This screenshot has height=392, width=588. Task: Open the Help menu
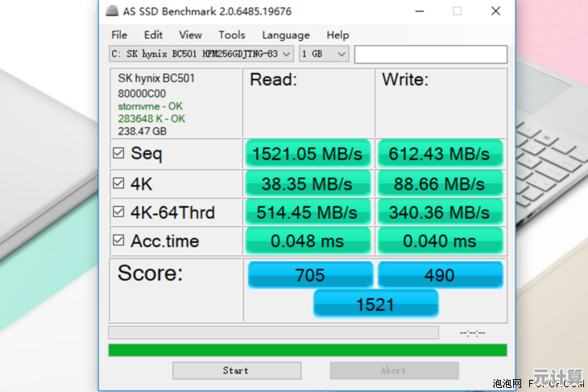[337, 35]
